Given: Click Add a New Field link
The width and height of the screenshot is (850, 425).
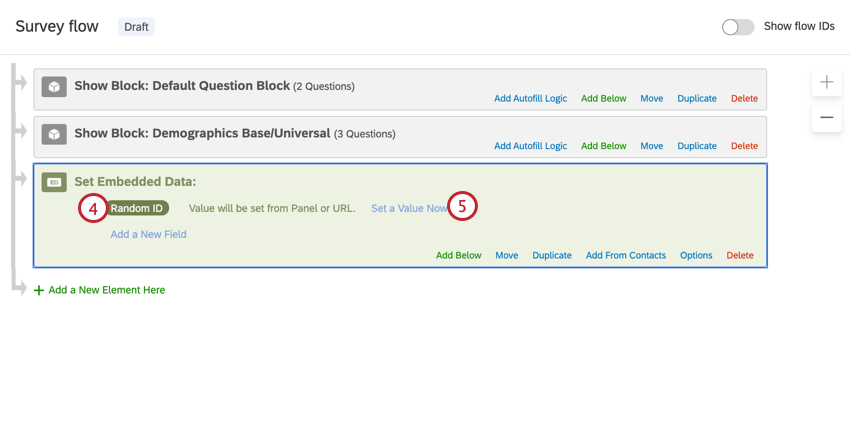Looking at the screenshot, I should pos(148,234).
